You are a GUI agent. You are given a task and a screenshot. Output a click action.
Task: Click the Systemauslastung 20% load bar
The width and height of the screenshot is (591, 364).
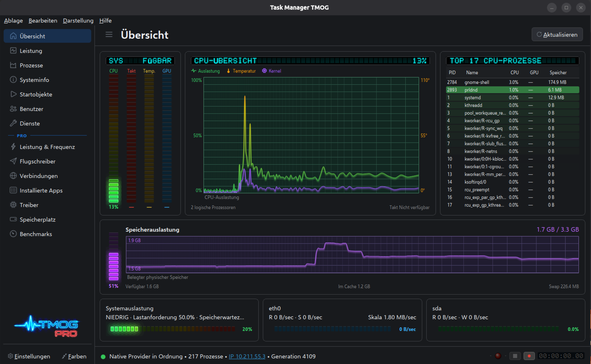point(173,329)
